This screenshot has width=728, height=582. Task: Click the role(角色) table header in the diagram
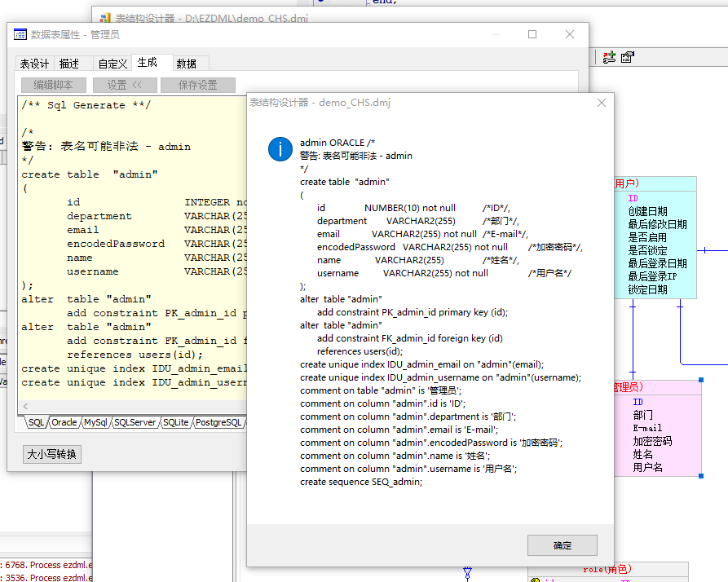(607, 569)
